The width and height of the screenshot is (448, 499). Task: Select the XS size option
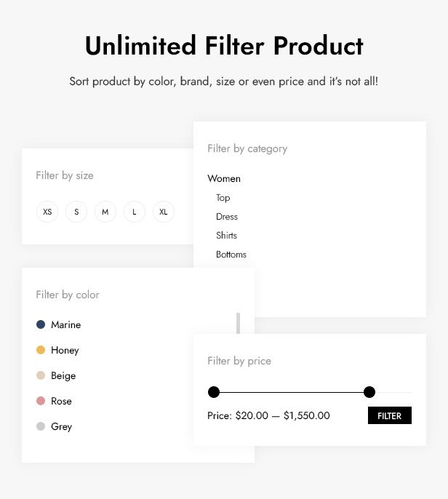pyautogui.click(x=47, y=212)
